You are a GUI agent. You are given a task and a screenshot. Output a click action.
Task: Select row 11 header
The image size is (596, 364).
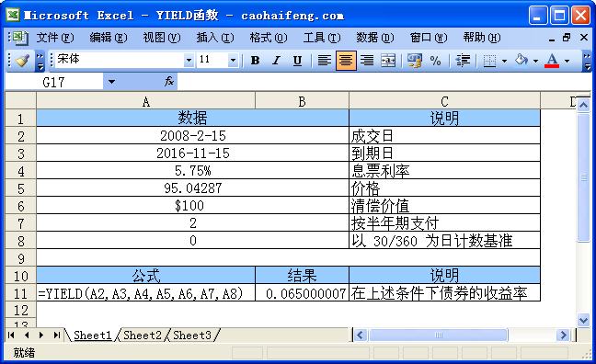click(20, 293)
